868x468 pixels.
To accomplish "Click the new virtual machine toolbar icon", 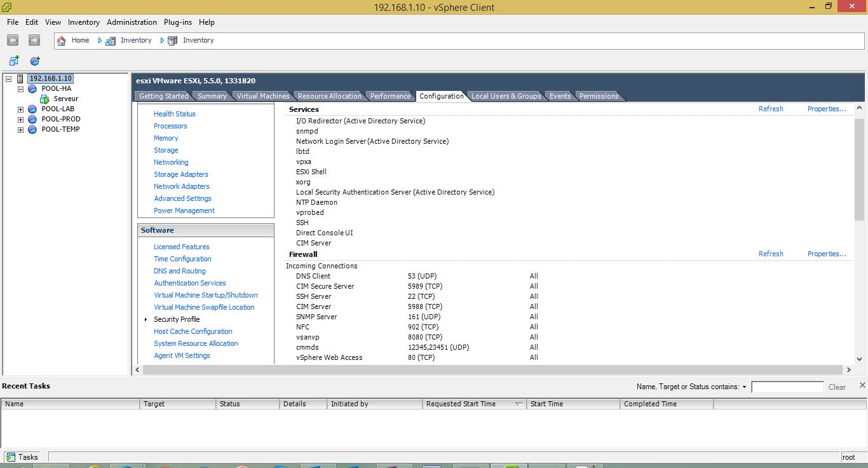I will coord(14,60).
